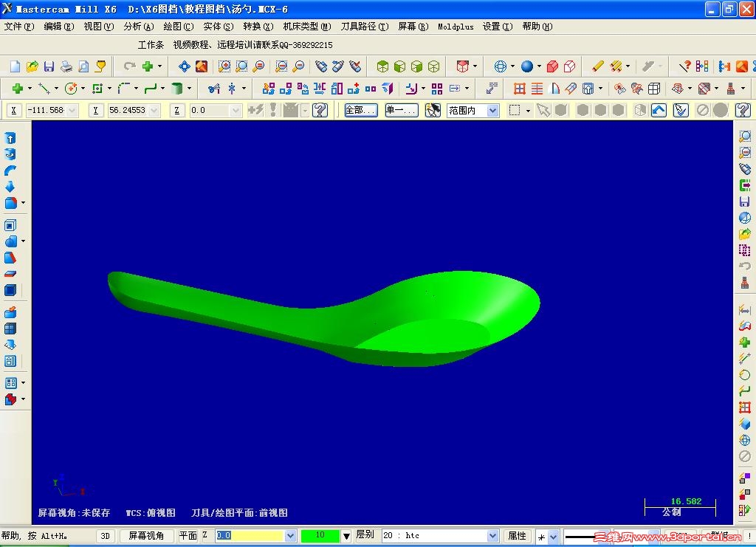Fit geometry to screen with the blue arrows icon

pyautogui.click(x=184, y=66)
